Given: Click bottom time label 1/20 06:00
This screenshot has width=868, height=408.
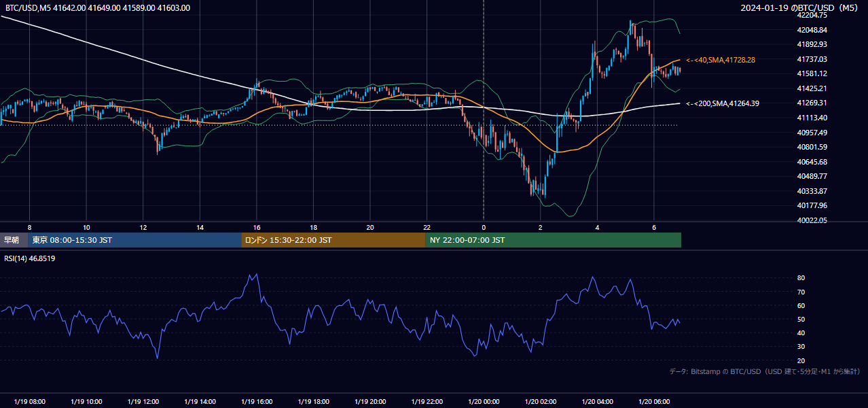Looking at the screenshot, I should (x=654, y=402).
